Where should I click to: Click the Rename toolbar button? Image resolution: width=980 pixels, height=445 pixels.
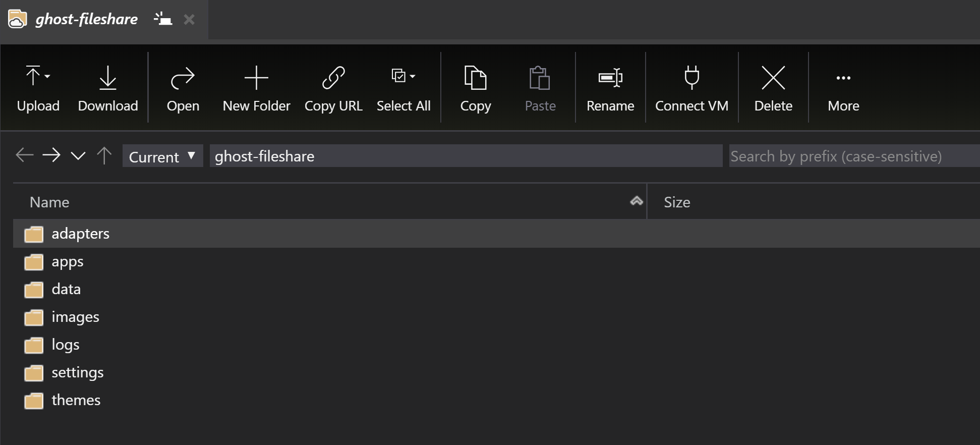(610, 88)
